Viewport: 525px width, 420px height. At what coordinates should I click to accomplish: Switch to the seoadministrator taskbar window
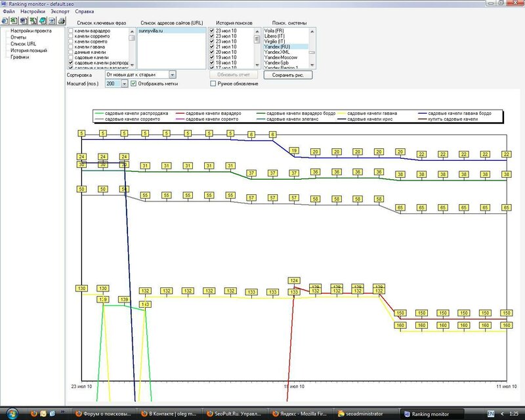pyautogui.click(x=366, y=413)
